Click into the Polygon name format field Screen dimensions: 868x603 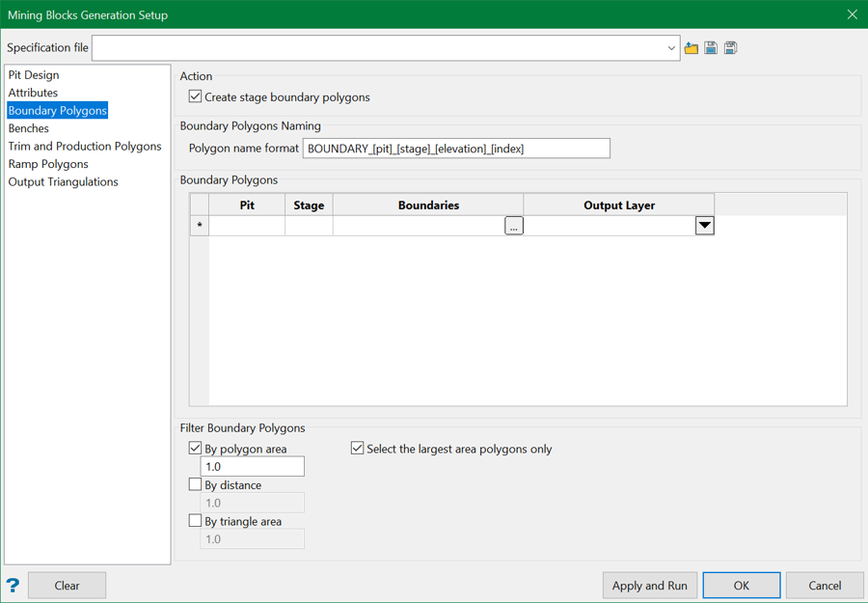455,149
